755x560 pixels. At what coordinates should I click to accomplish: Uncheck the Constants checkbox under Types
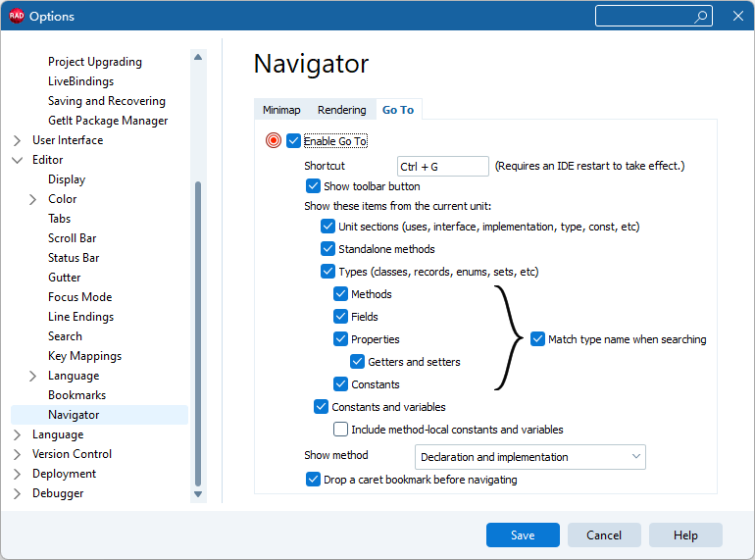pyautogui.click(x=340, y=384)
